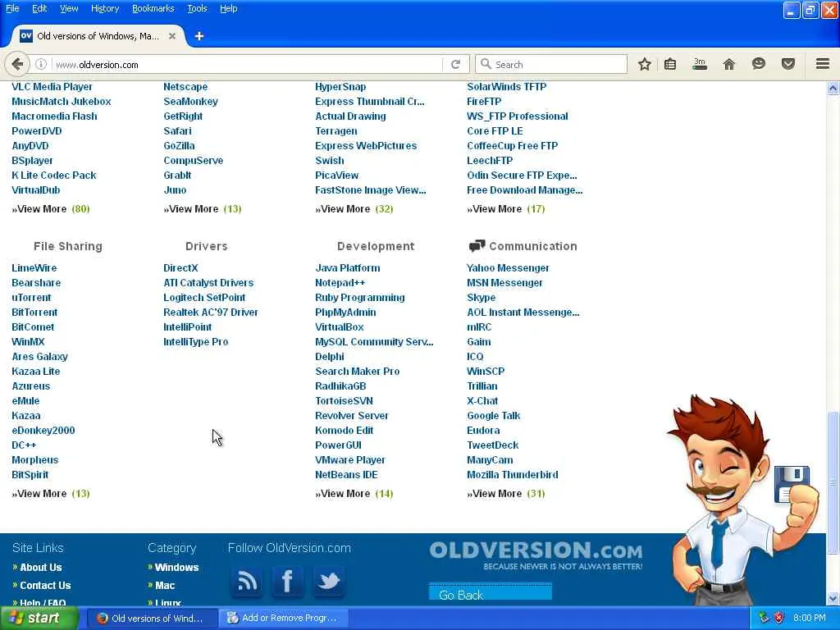Screen dimensions: 840x630
Task: Click the vertical scrollbar thumb
Action: point(833,482)
